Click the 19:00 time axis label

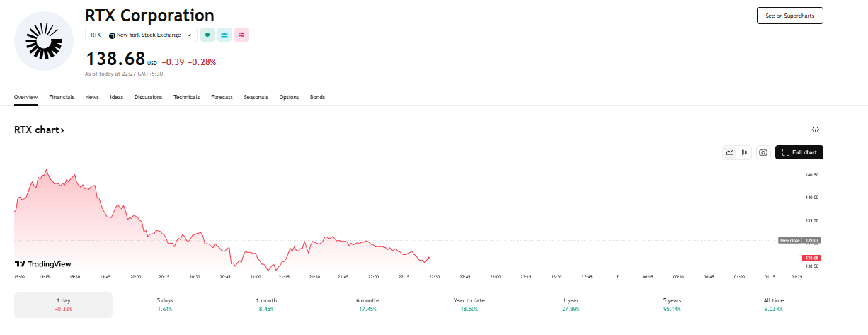click(x=19, y=277)
